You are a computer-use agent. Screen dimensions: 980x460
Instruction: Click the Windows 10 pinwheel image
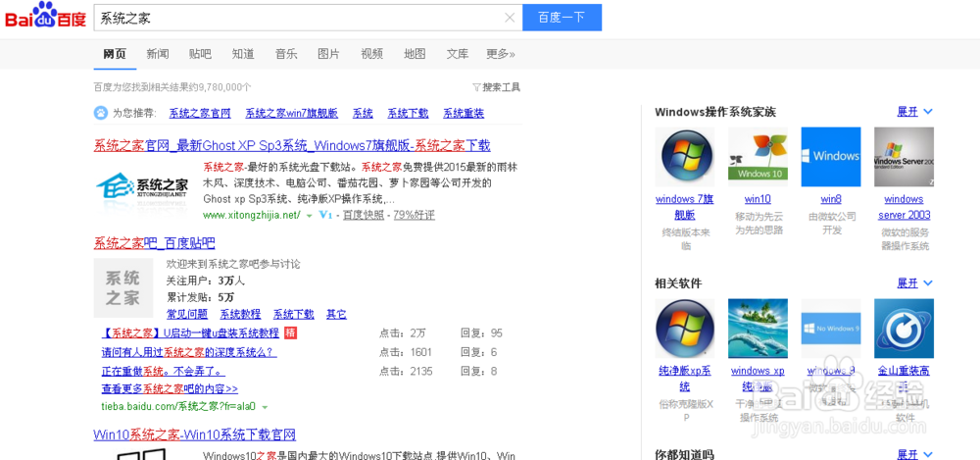tap(758, 157)
